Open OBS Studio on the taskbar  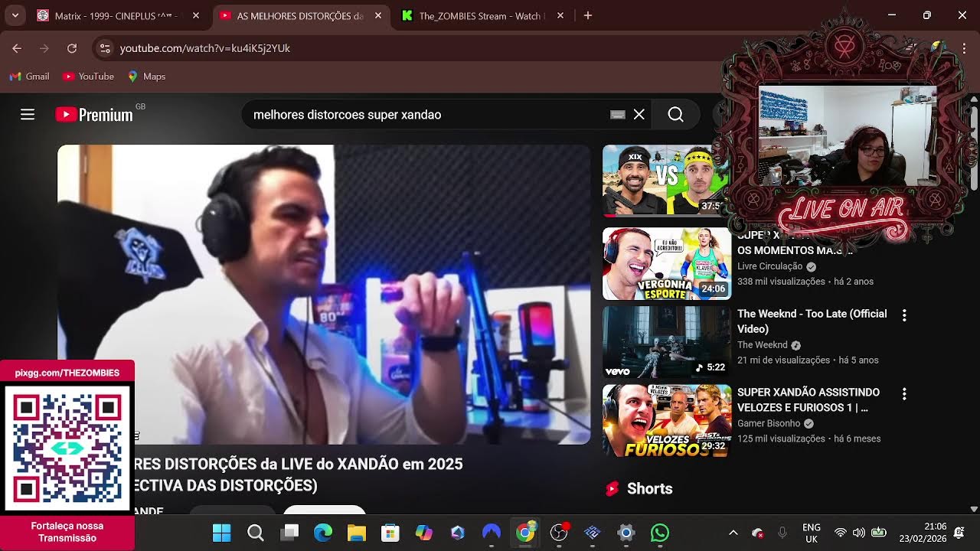559,533
